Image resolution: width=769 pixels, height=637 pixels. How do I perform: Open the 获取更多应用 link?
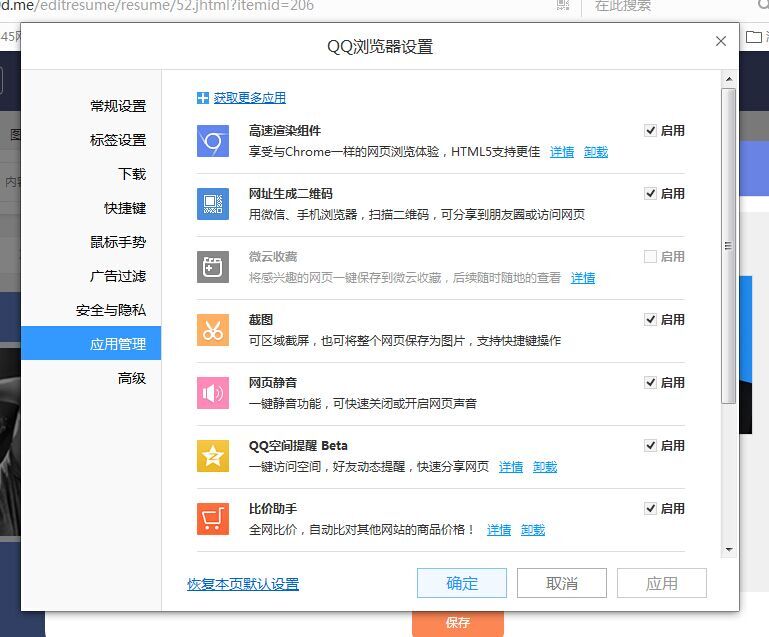[250, 98]
